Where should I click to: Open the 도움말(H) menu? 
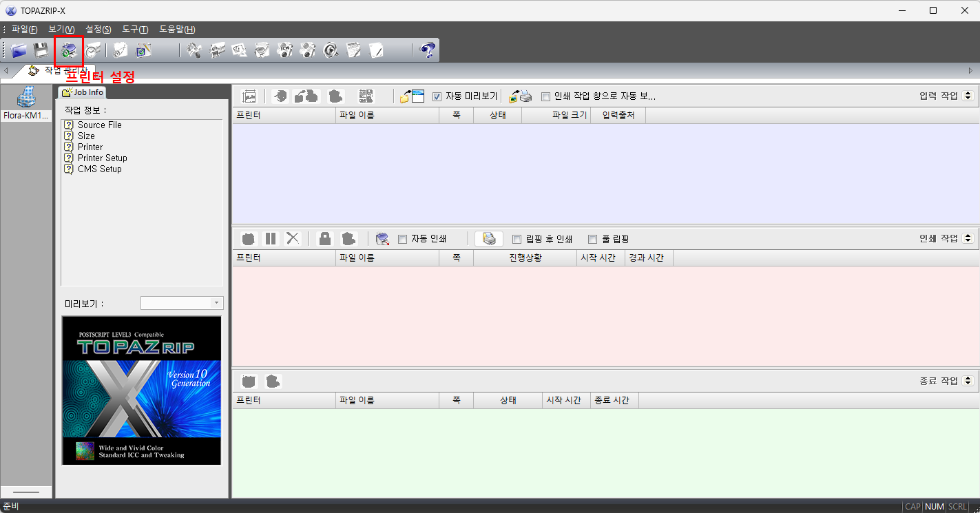[x=177, y=30]
